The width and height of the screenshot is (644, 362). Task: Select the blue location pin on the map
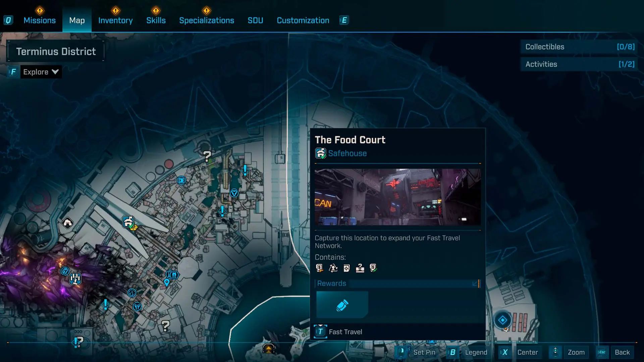[x=166, y=283]
